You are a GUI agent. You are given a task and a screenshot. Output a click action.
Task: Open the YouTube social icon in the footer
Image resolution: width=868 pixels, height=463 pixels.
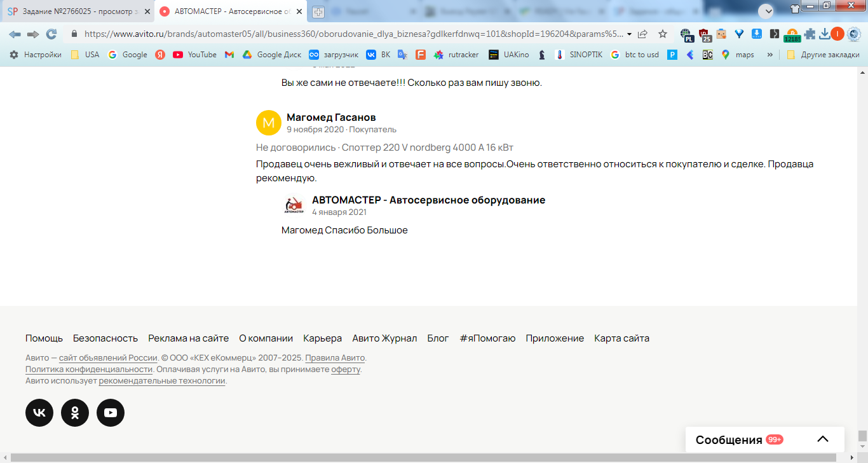tap(111, 413)
